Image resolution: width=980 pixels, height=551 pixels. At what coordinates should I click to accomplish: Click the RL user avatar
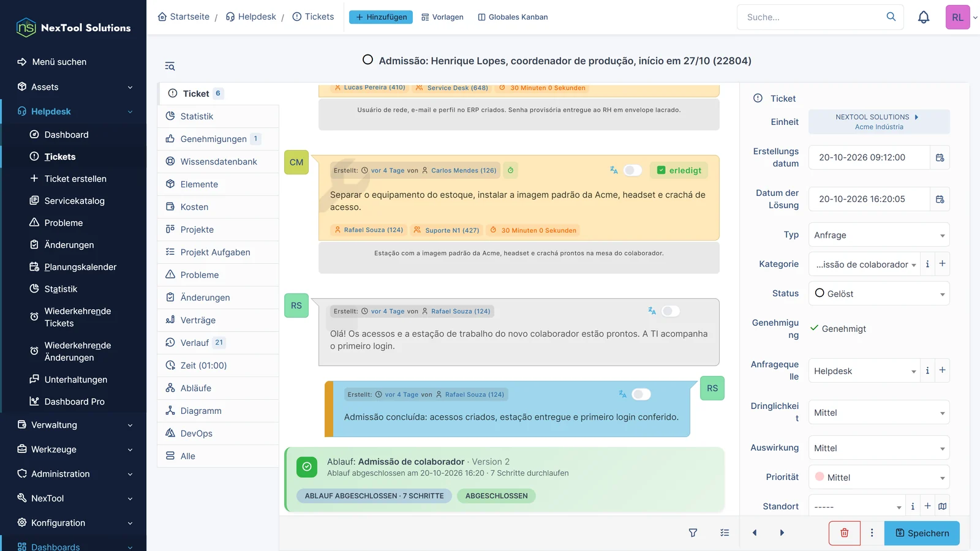pos(957,17)
